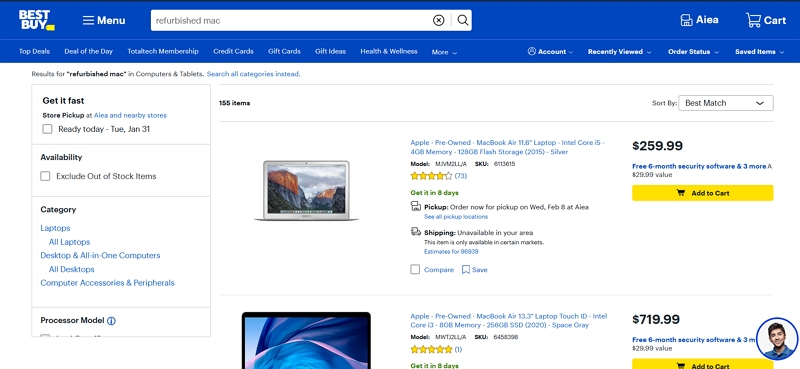Click the $259.99 price

pos(657,146)
